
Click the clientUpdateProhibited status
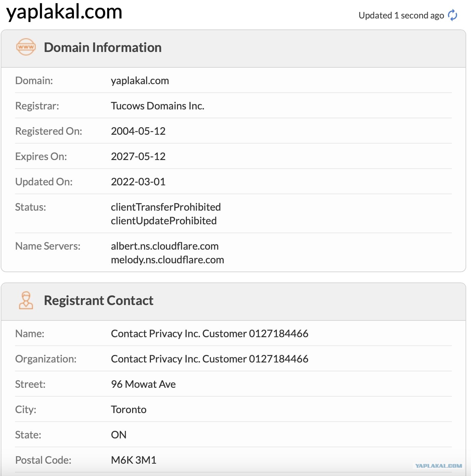point(164,221)
